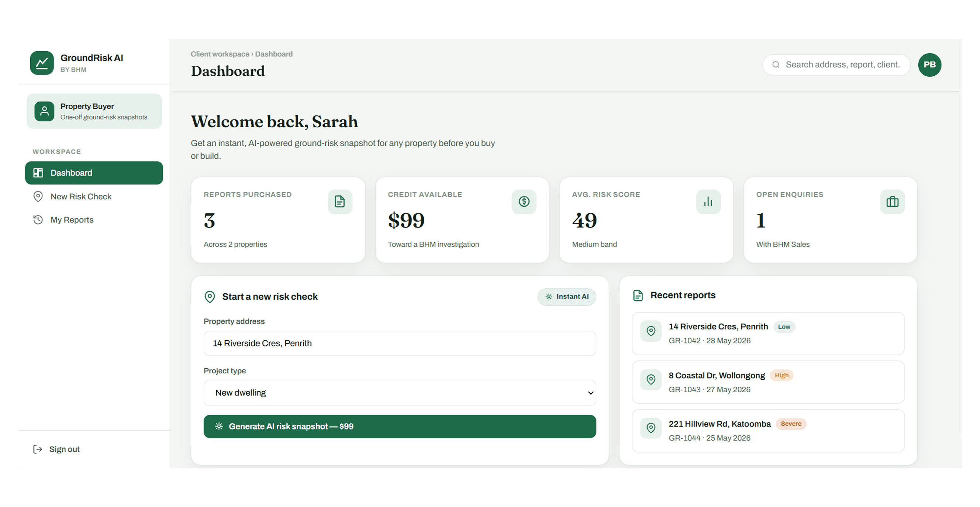Click the dashboard grid icon in sidebar
This screenshot has width=980, height=507.
[38, 173]
